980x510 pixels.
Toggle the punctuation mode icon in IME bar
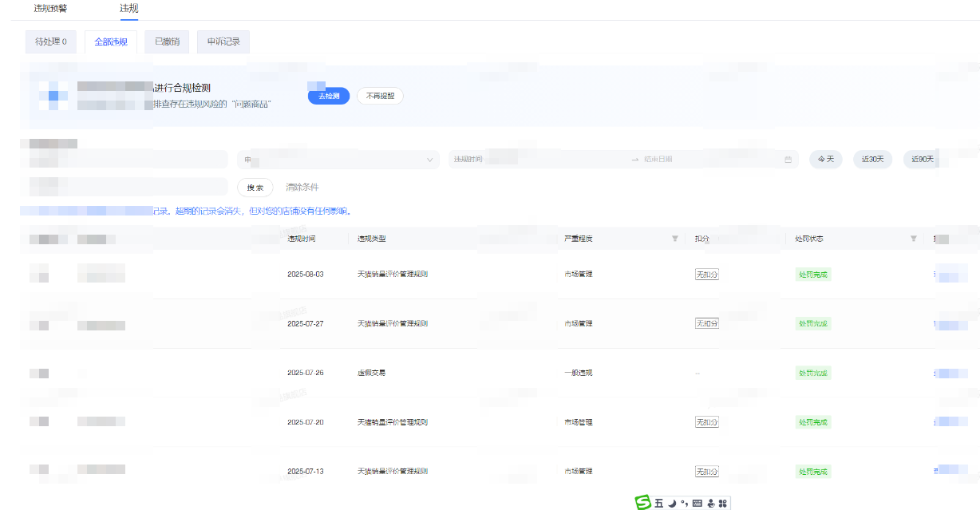pyautogui.click(x=684, y=503)
